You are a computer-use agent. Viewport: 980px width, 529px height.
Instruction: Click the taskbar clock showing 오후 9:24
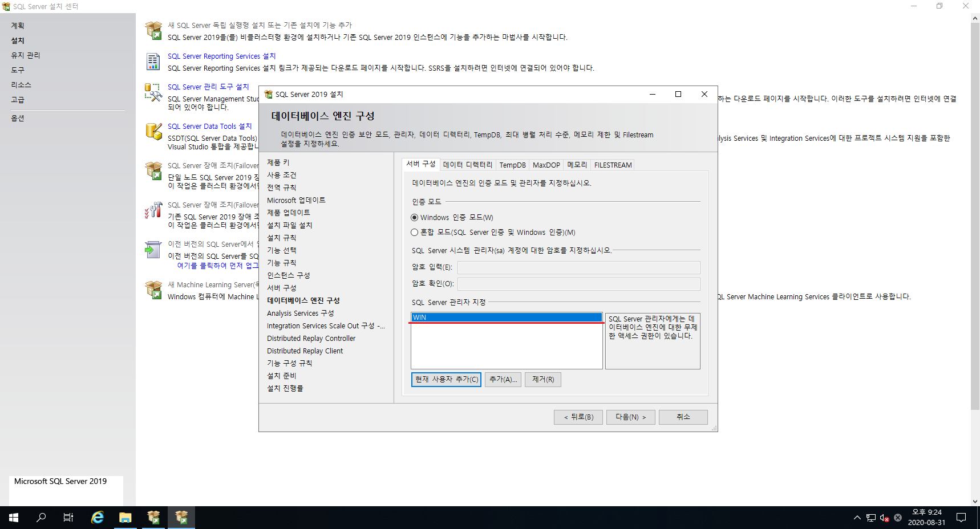click(926, 518)
